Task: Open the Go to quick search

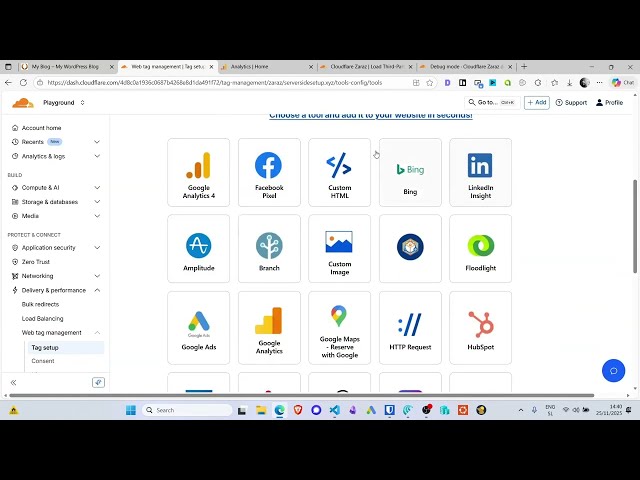Action: click(x=492, y=102)
